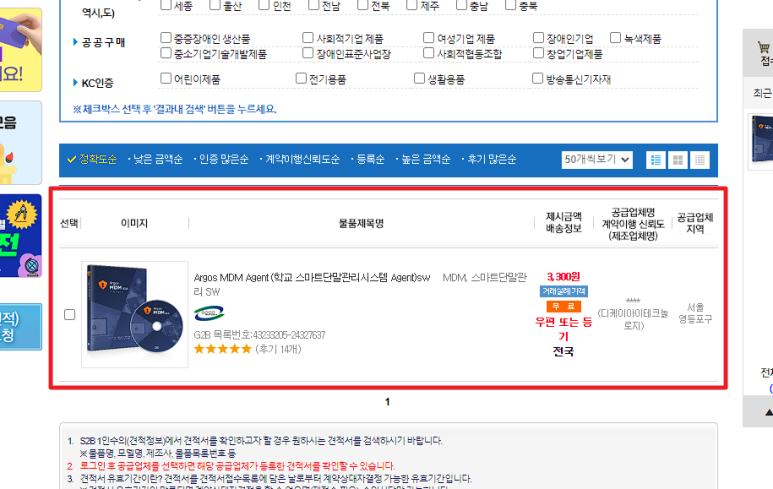Screen dimensions: 773x489
Task: Select the 어린이제품 KC인증 checkbox
Action: coord(166,78)
